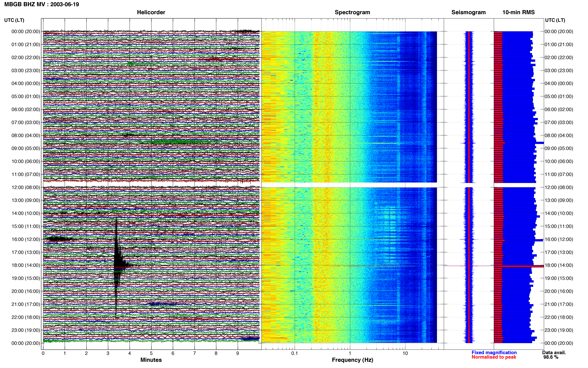Select minute tick "9" on the Helicorder axis
588x368 pixels.
238,353
